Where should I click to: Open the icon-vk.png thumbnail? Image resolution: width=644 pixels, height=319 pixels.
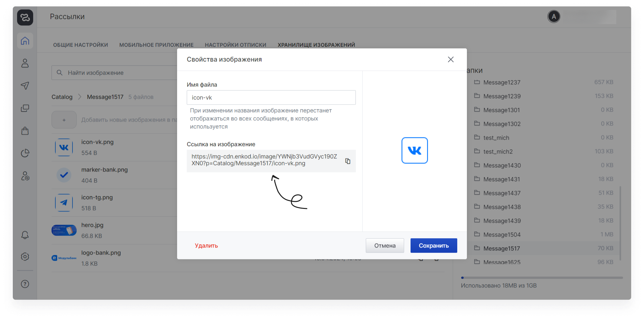pos(64,147)
